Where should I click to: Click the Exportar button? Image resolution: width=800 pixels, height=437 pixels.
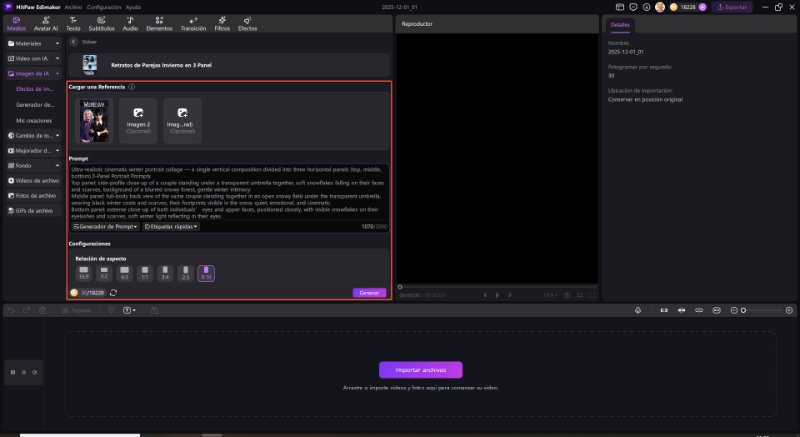[x=732, y=7]
